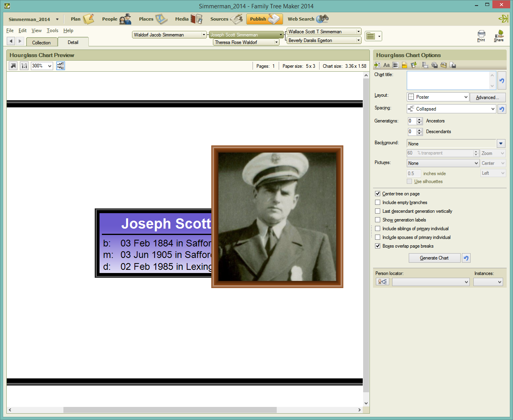The image size is (513, 420).
Task: Click the green leaf hints icon
Action: pyautogui.click(x=503, y=19)
